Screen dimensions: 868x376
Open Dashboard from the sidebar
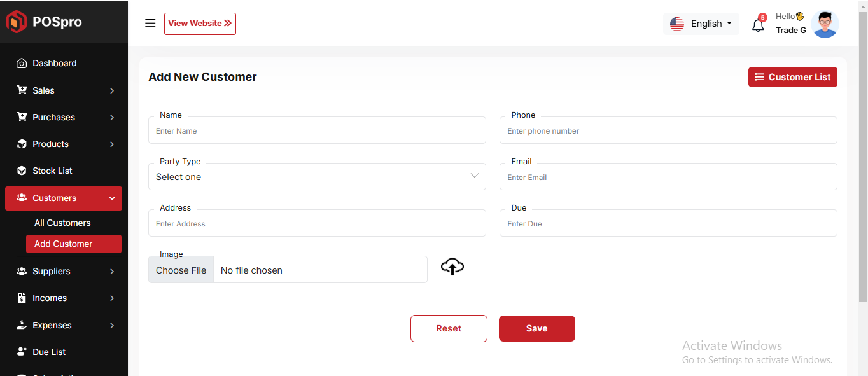(x=55, y=63)
